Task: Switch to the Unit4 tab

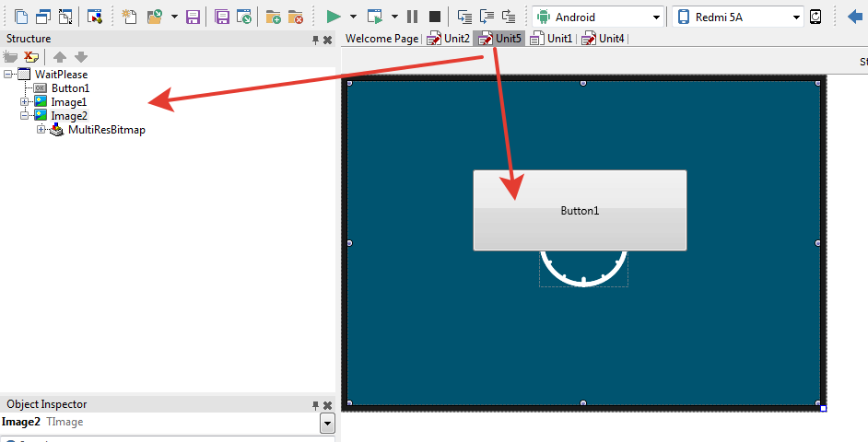Action: click(603, 39)
